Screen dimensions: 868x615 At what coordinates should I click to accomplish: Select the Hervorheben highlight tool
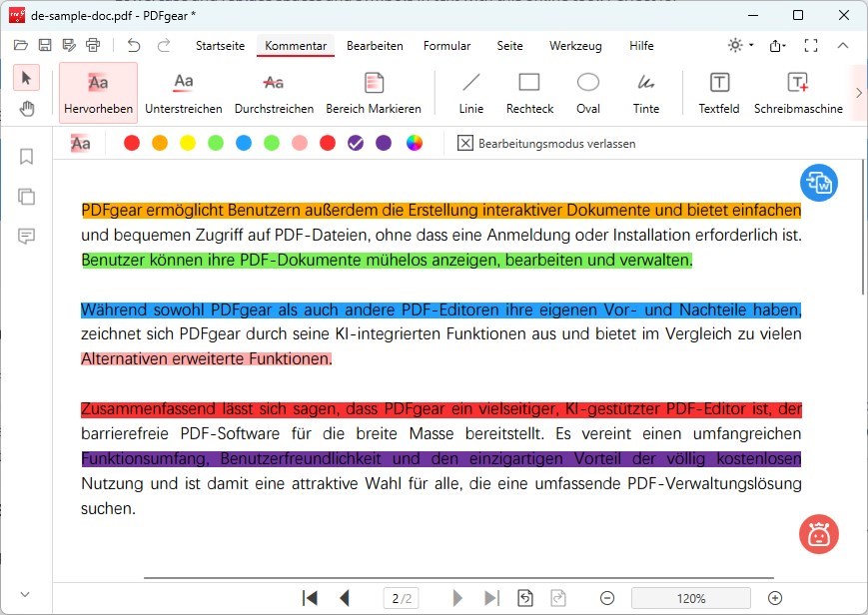98,93
